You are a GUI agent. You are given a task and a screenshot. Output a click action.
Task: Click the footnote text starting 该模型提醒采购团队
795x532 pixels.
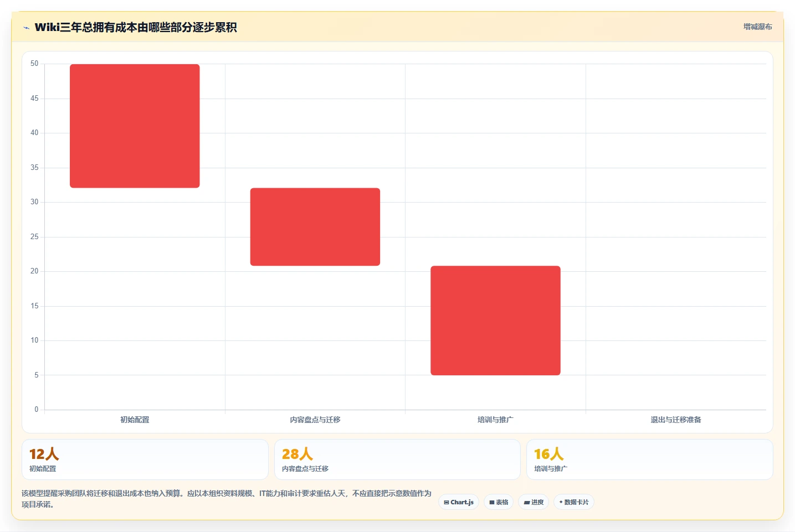pyautogui.click(x=227, y=499)
